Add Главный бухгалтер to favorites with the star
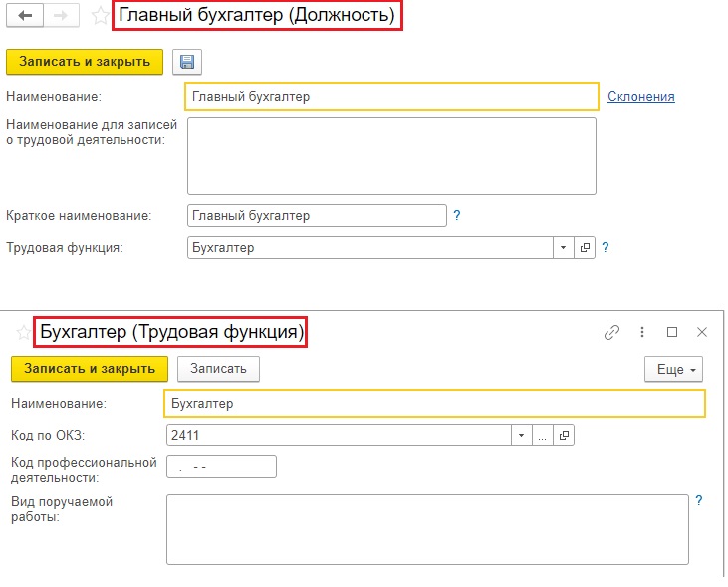Screen dimensions: 728x587 point(100,16)
